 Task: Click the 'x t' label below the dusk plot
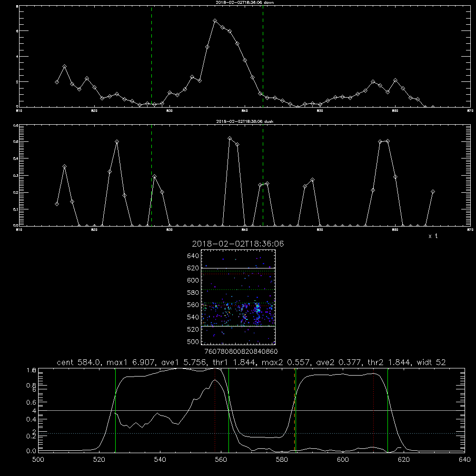433,236
